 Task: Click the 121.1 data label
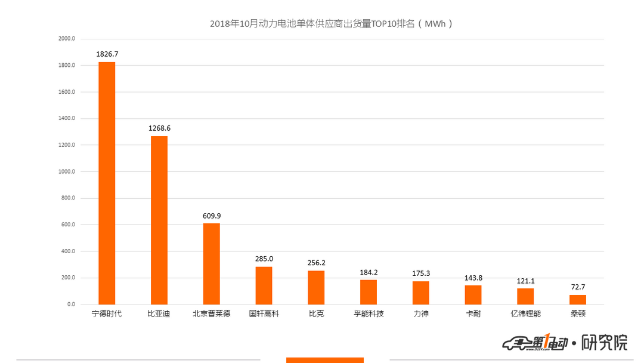525,281
